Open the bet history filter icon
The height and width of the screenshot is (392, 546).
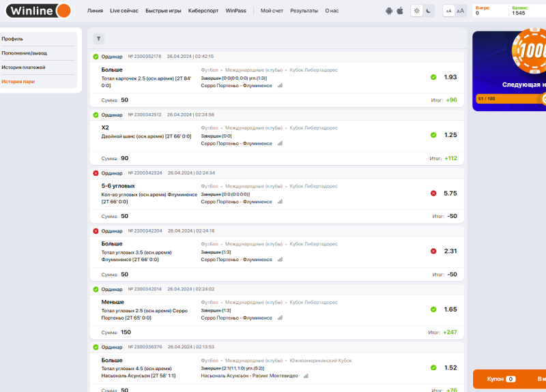[x=99, y=40]
